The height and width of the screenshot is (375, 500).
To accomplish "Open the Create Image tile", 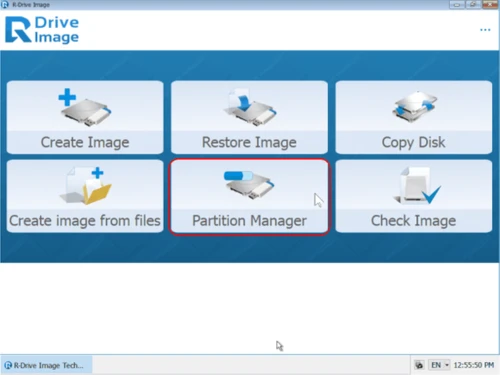I will [85, 117].
